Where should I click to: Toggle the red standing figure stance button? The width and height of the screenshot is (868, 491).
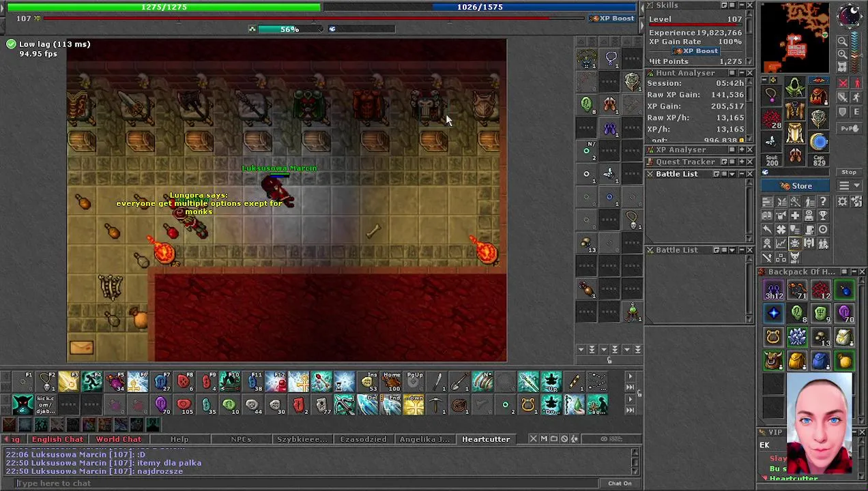(x=857, y=83)
